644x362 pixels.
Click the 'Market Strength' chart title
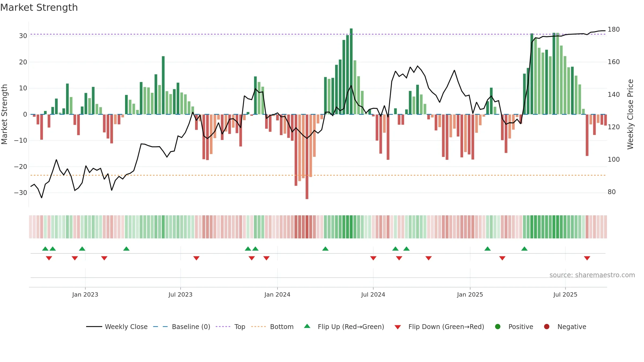39,8
